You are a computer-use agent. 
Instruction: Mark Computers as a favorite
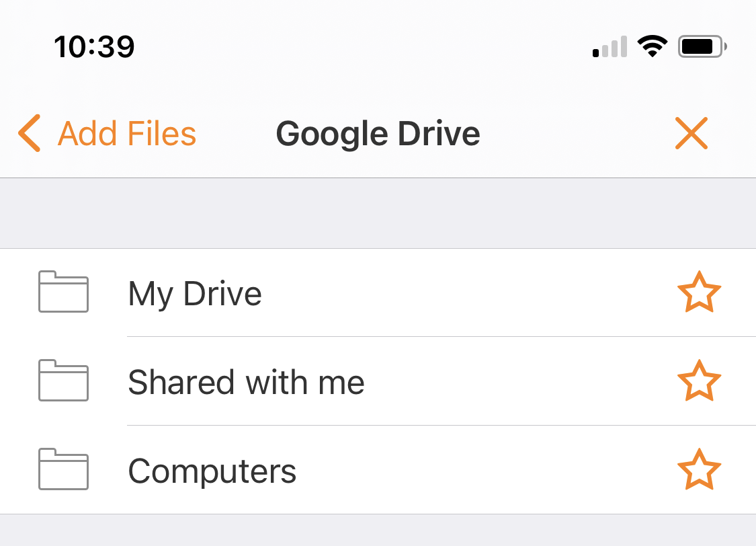(x=699, y=469)
